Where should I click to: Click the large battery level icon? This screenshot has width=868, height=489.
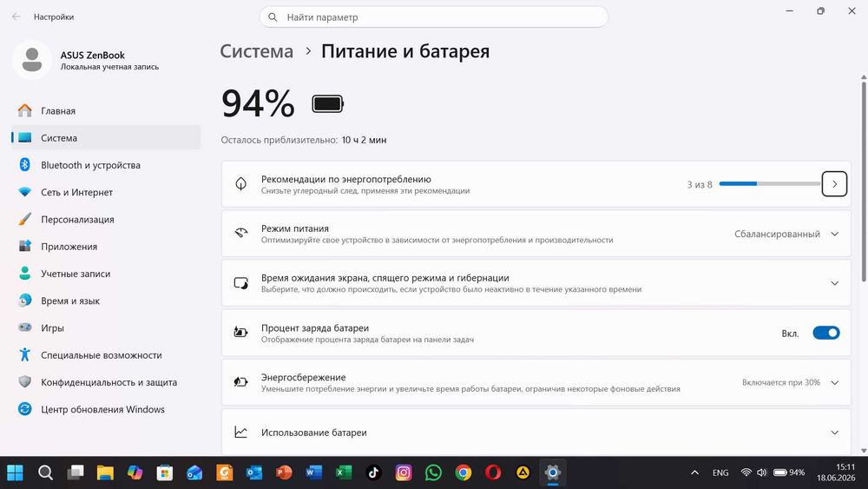tap(328, 103)
